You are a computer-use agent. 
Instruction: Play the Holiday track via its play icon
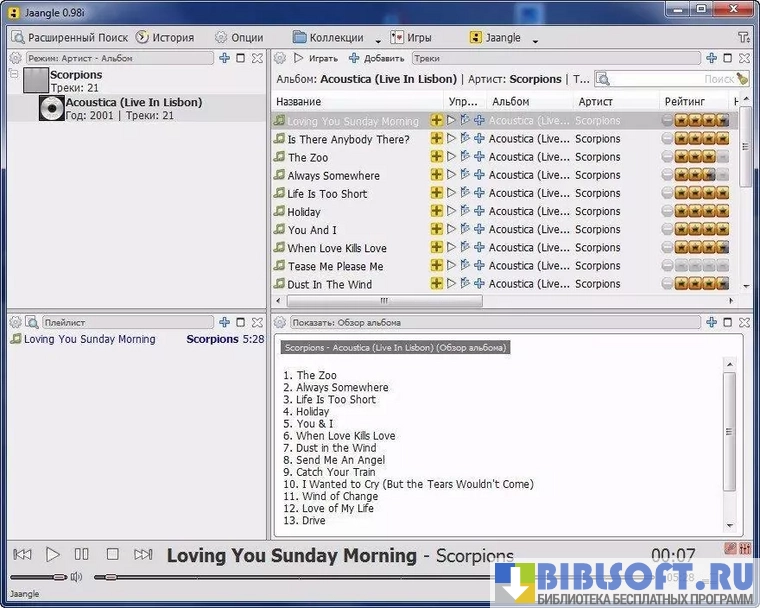point(451,212)
